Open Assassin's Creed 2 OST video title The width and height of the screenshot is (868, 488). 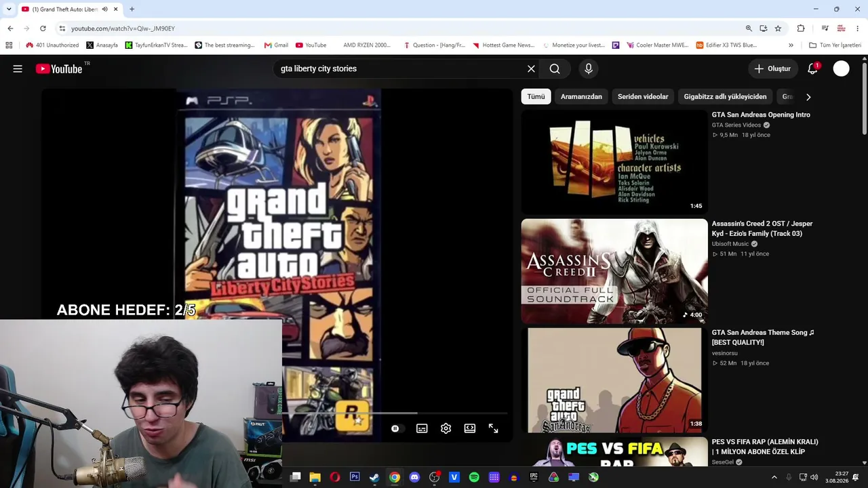pyautogui.click(x=762, y=228)
